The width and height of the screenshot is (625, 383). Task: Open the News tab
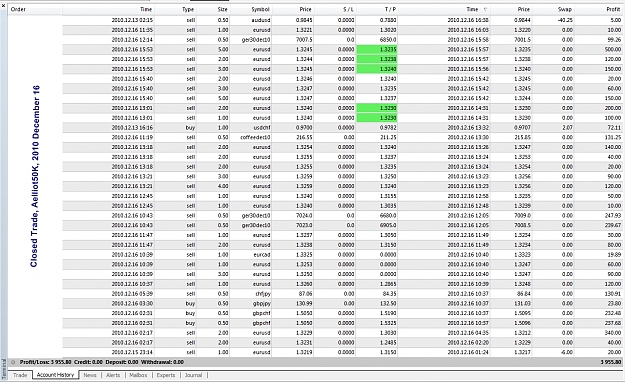click(90, 375)
